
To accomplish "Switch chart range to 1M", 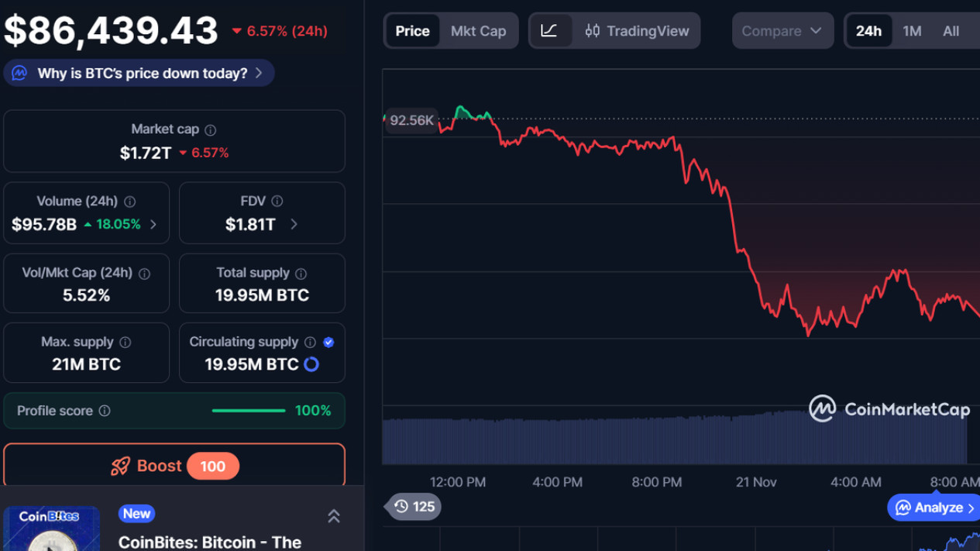I will 912,31.
